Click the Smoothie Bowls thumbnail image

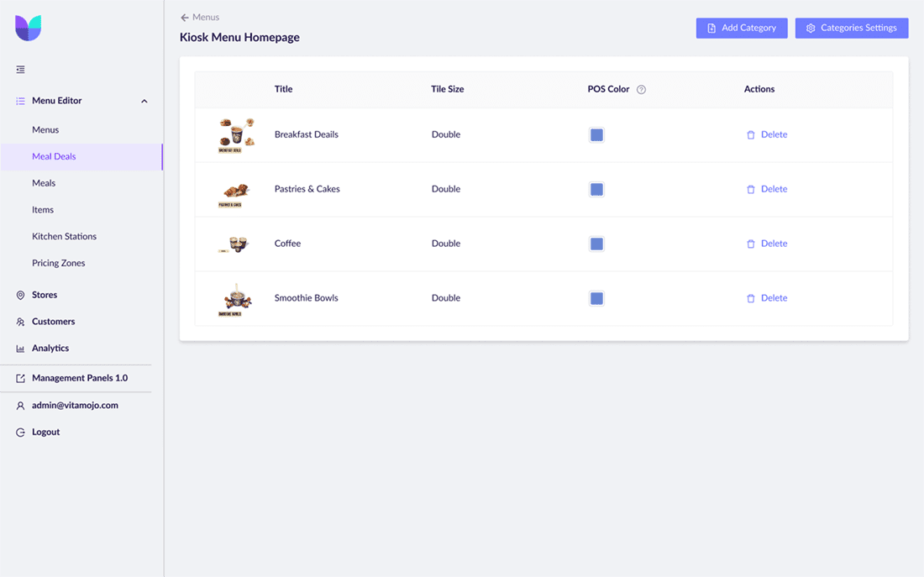click(235, 299)
